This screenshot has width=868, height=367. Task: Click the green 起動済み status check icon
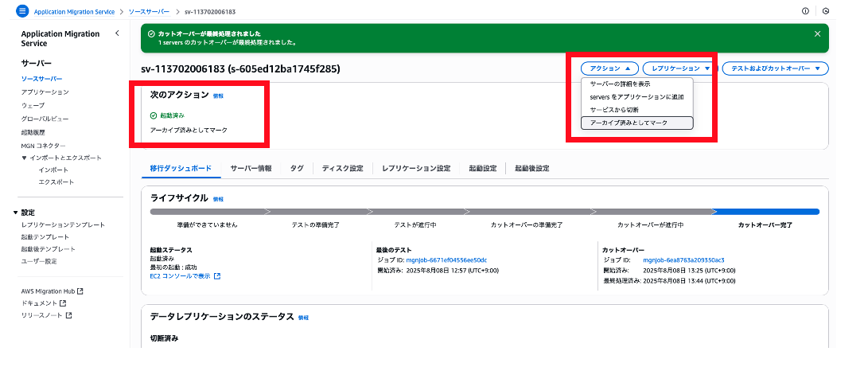pos(154,115)
